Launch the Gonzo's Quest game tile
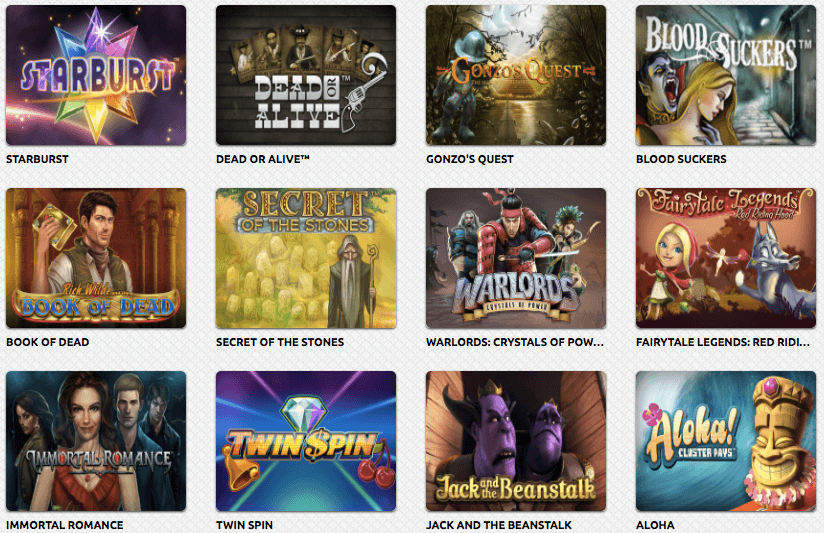This screenshot has height=533, width=824. tap(516, 75)
